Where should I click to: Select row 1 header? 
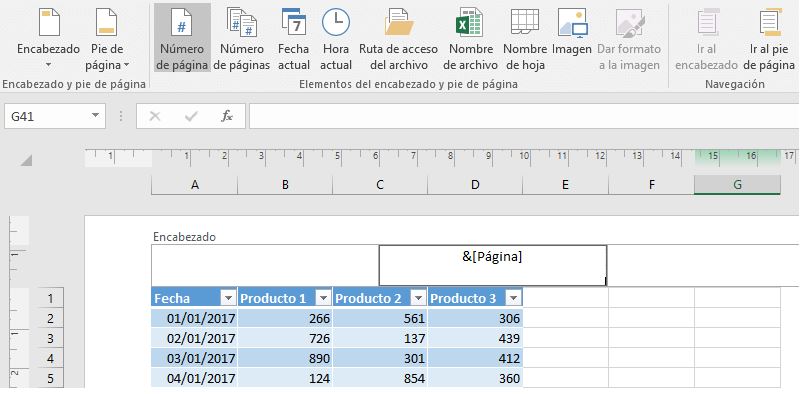point(50,298)
